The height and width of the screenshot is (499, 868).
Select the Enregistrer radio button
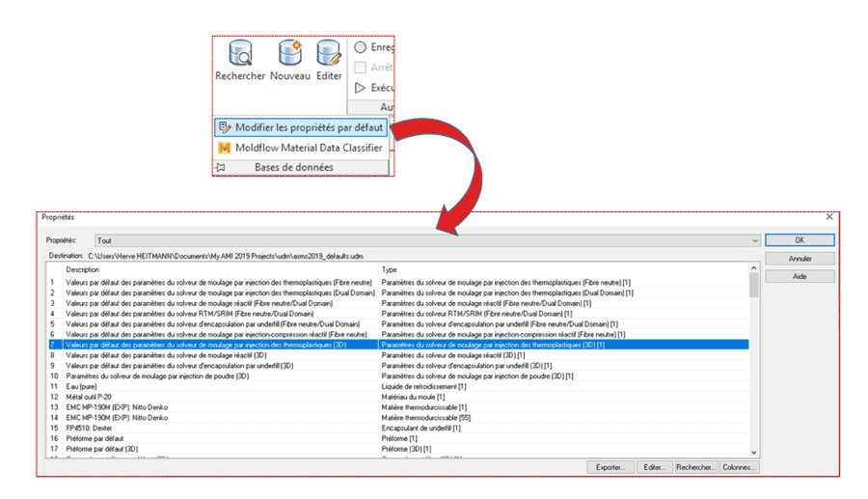tap(361, 47)
